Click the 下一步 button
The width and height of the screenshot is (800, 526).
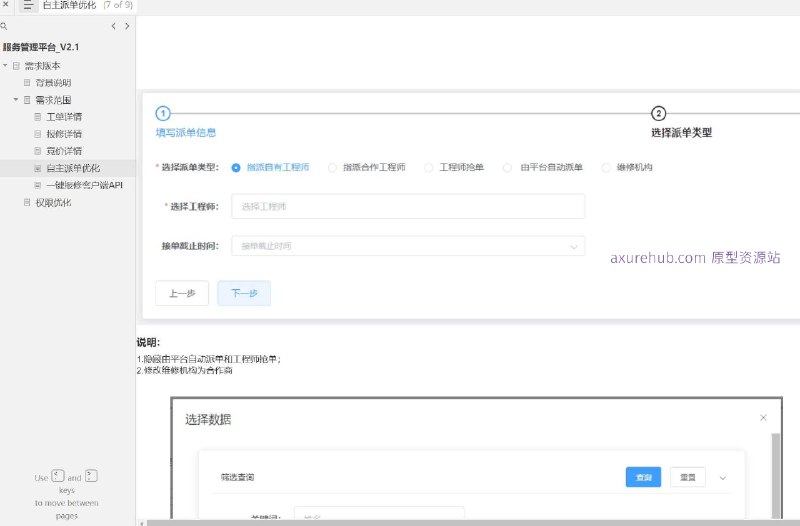pos(244,293)
